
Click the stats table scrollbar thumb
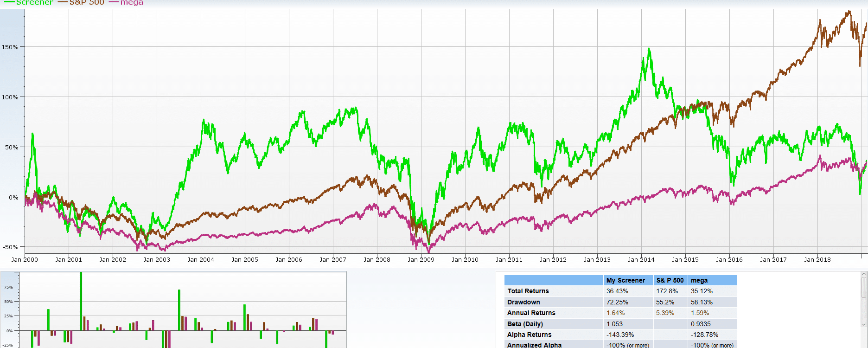tap(864, 288)
